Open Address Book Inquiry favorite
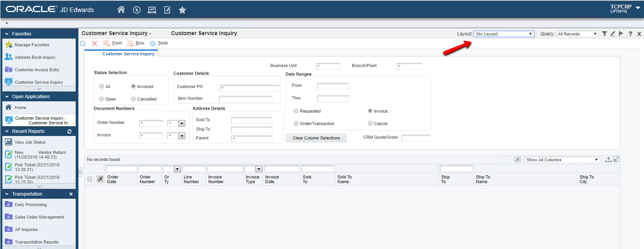Viewport: 644px width, 249px height. 35,57
